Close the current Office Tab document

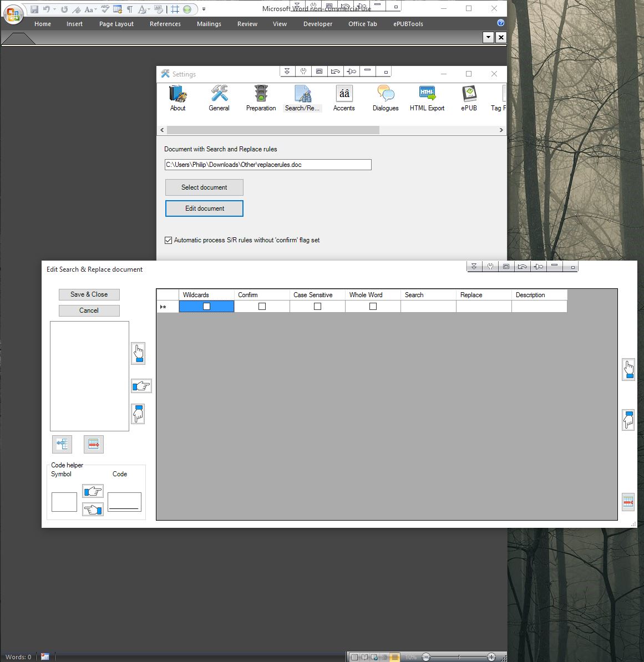click(x=501, y=37)
